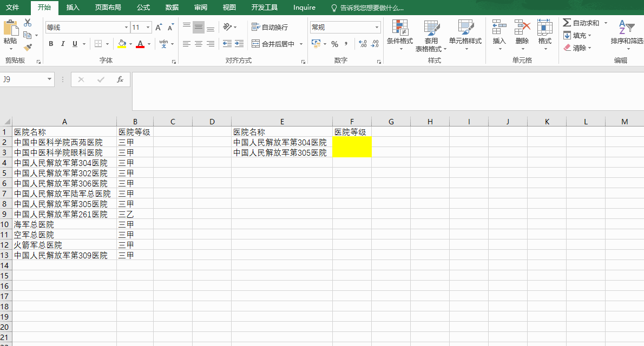Viewport: 644px width, 346px height.
Task: Toggle middle vertical alignment
Action: click(x=199, y=27)
